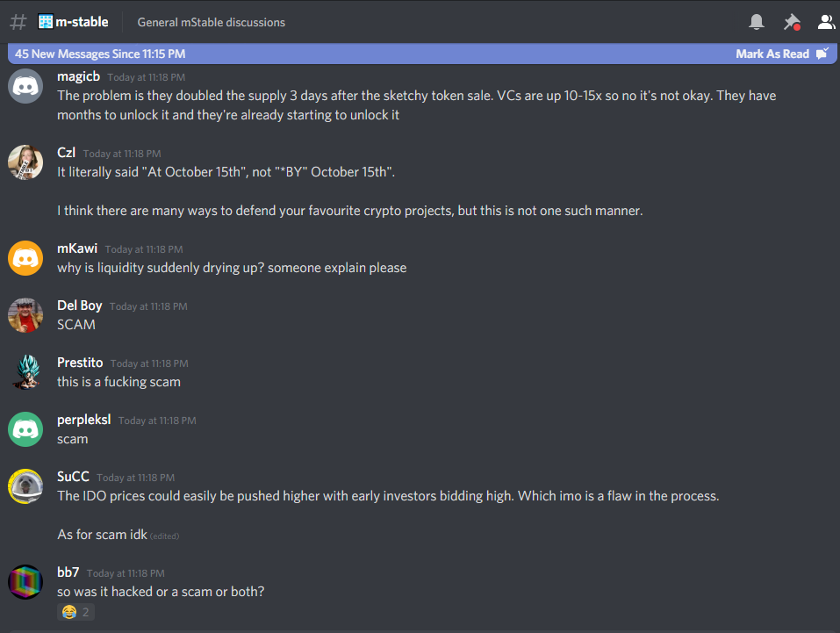Click perpleksl's green Discord avatar
Image resolution: width=840 pixels, height=633 pixels.
(x=25, y=429)
